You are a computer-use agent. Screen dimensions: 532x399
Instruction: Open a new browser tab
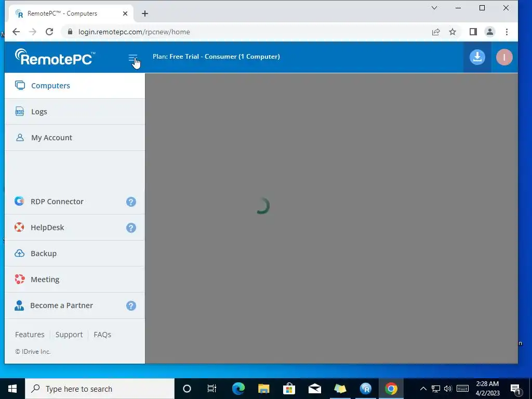(x=145, y=14)
